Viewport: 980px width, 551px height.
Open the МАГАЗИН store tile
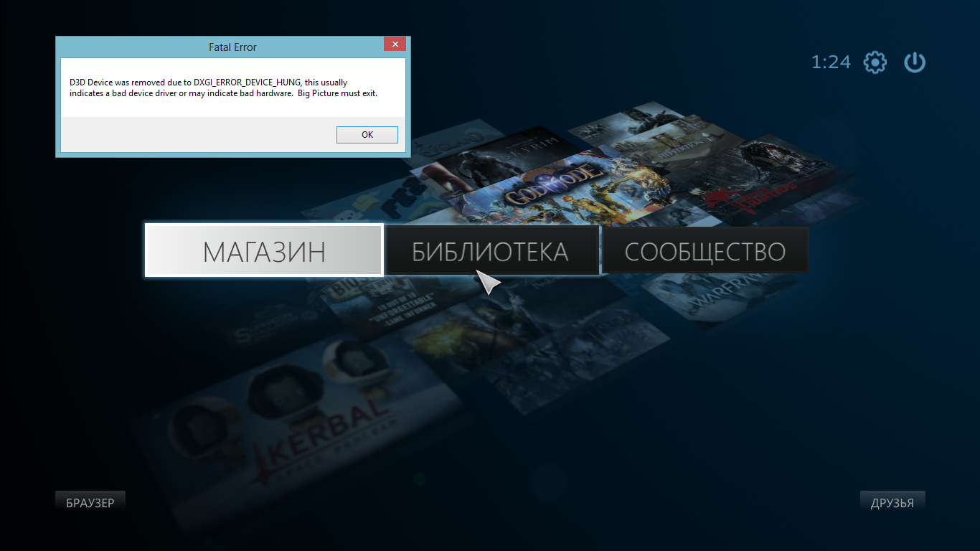264,250
